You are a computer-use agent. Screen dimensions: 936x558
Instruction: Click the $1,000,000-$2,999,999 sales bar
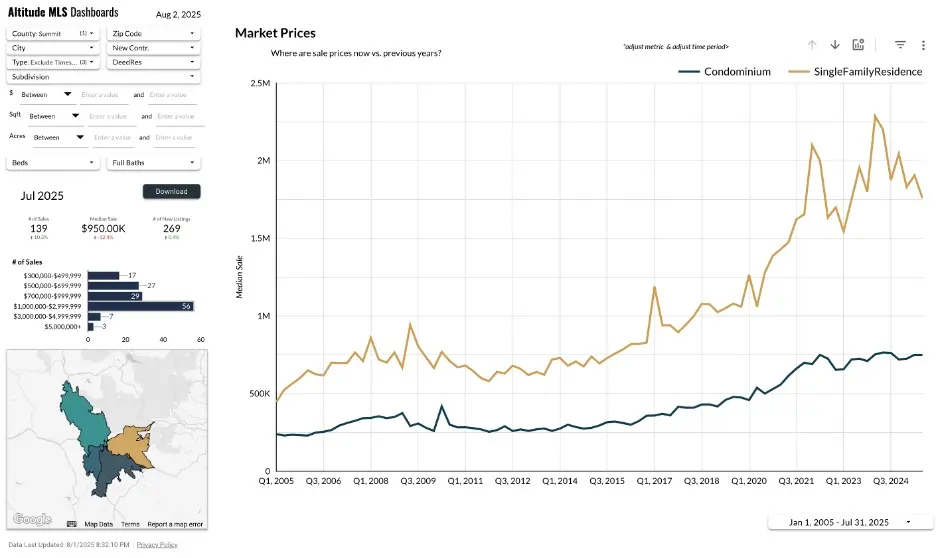pos(140,306)
